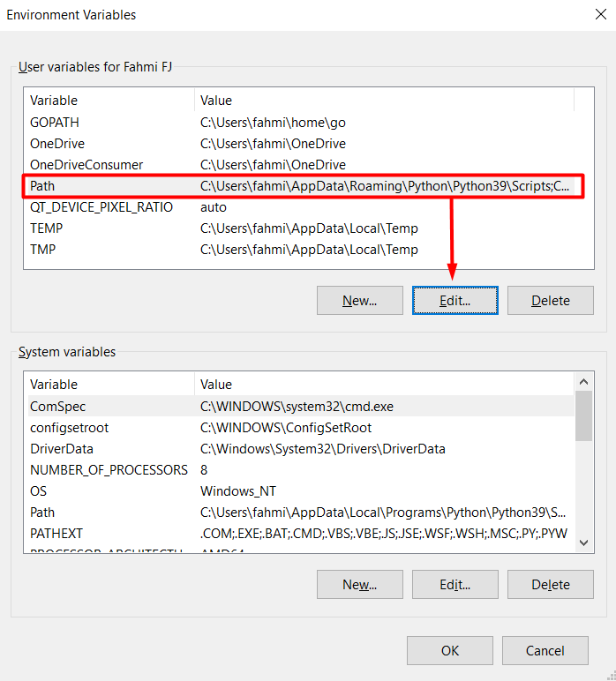Select the GOPATH user variable row
This screenshot has width=616, height=681.
(55, 123)
